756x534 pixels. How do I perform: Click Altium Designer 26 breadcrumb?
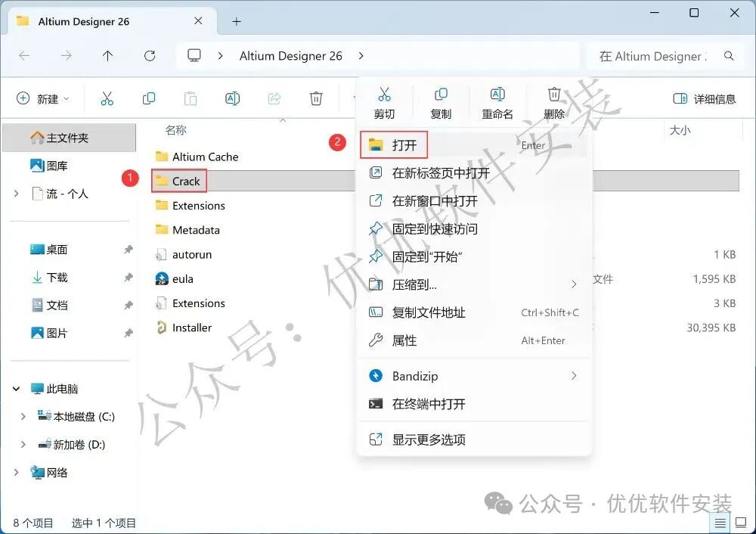291,56
